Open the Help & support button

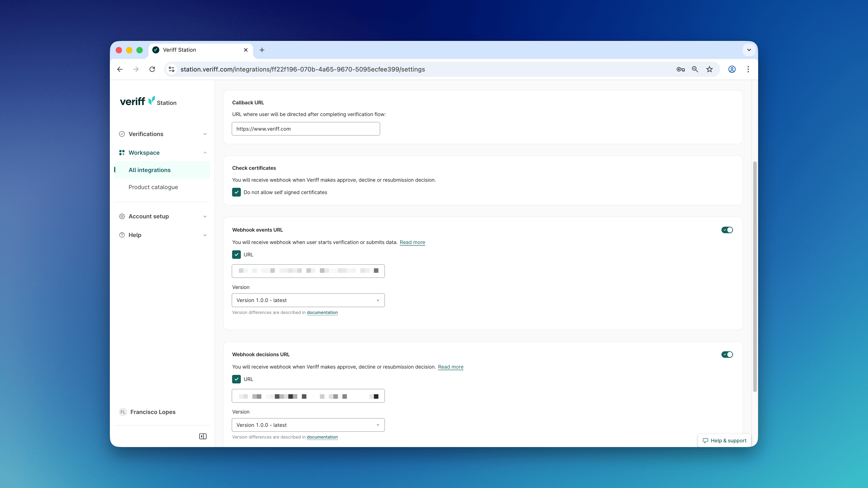pos(724,441)
